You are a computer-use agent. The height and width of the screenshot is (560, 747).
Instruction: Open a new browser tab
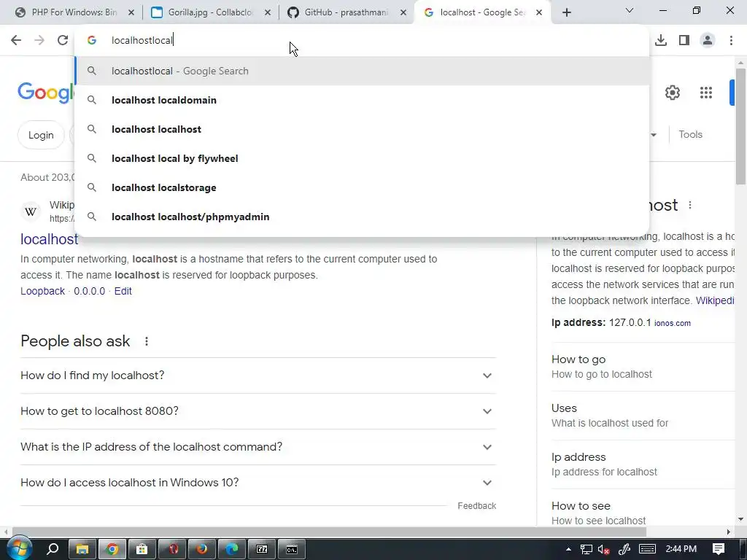tap(566, 12)
